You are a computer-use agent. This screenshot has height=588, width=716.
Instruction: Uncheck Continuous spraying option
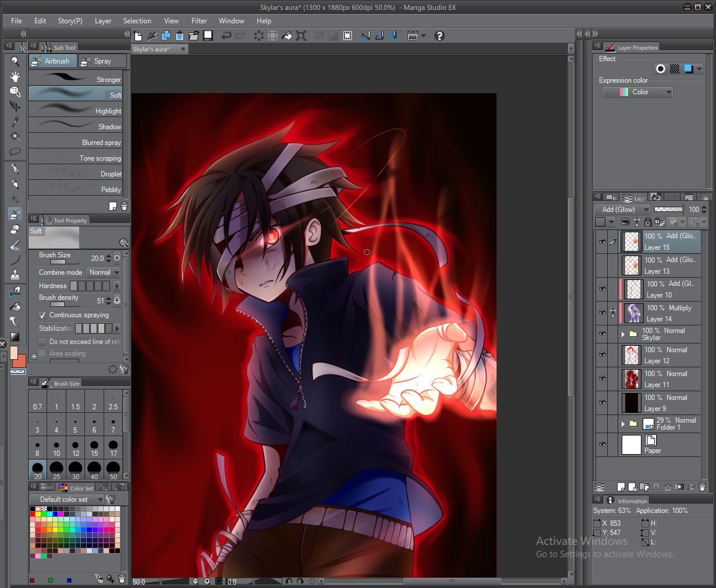coord(42,315)
